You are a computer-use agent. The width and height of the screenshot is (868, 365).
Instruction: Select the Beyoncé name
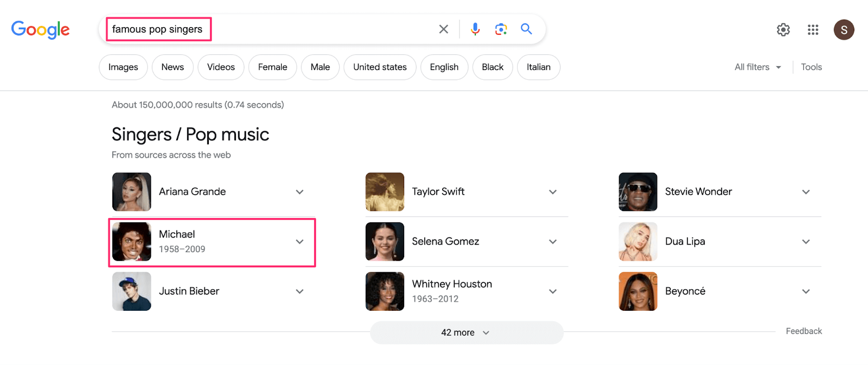coord(685,291)
